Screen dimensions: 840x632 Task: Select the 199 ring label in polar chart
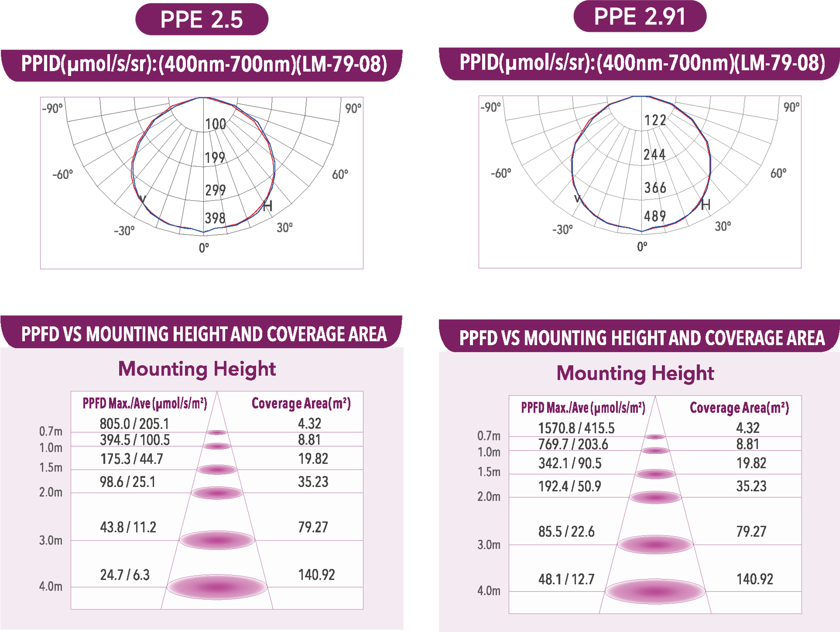[x=215, y=158]
